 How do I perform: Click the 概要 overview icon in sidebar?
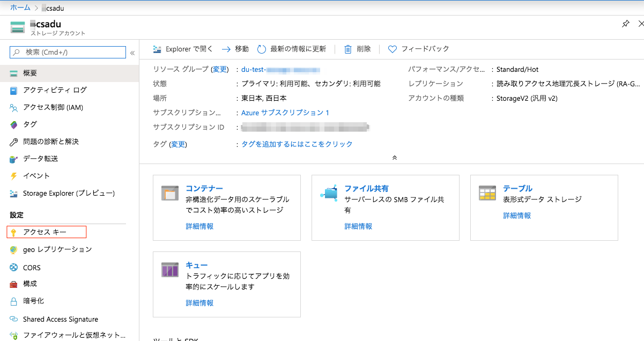tap(14, 73)
